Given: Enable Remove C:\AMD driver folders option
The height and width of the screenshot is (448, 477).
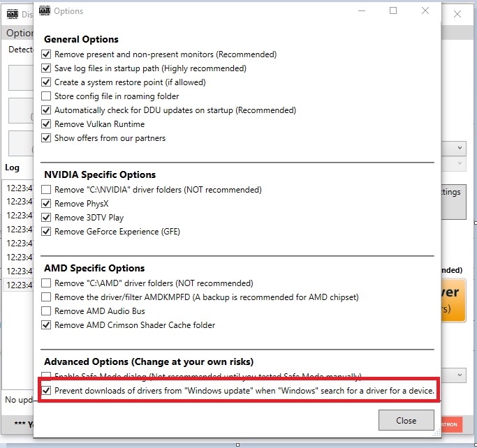Looking at the screenshot, I should click(46, 283).
